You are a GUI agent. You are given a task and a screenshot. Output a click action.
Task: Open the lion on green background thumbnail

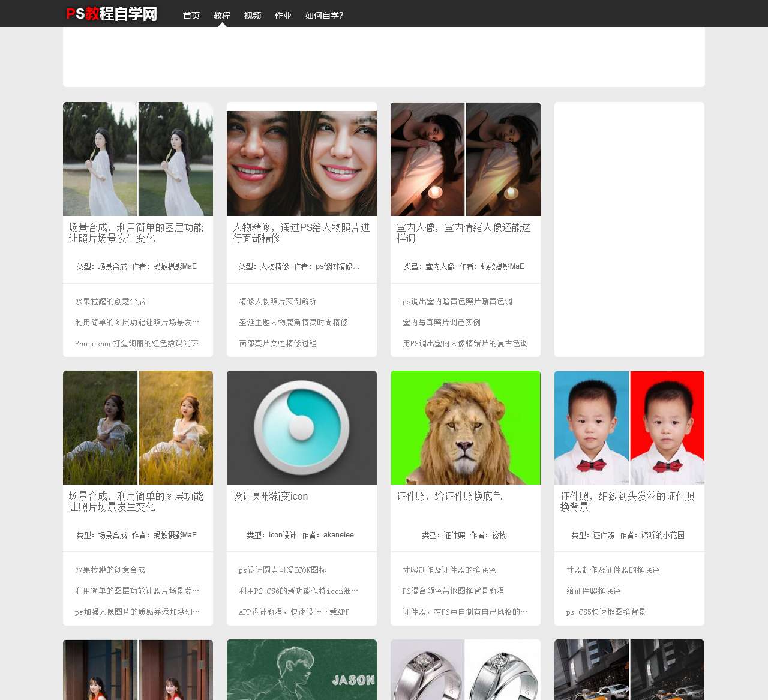pos(466,428)
